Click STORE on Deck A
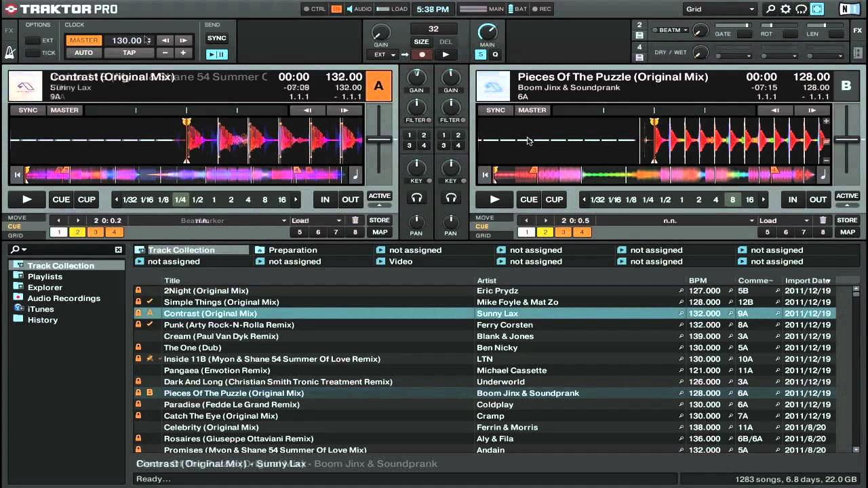Screen dimensions: 868x488 [379, 220]
